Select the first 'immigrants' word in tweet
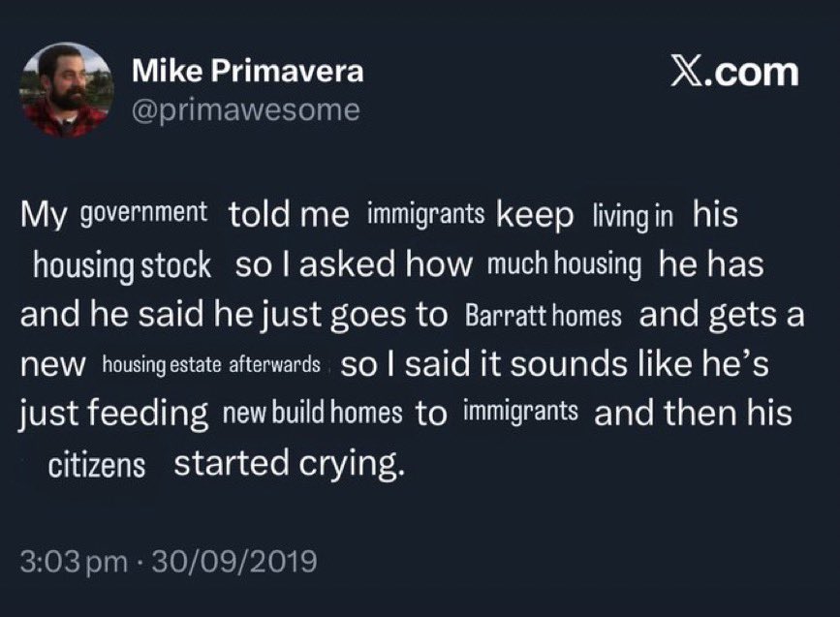 426,214
